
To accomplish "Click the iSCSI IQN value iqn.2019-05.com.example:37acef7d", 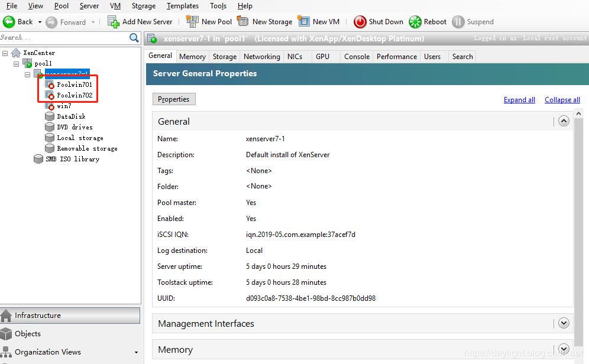I will click(300, 235).
